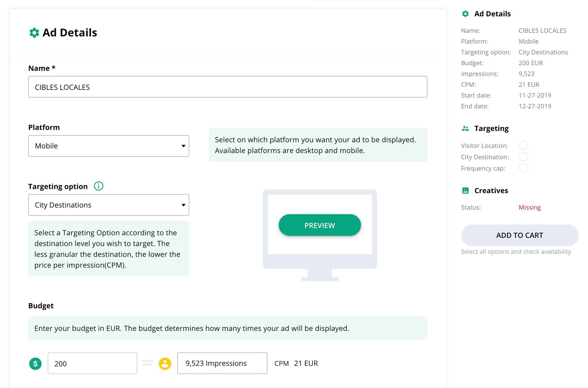This screenshot has height=388, width=588.
Task: Open the Platform dropdown showing Mobile
Action: click(108, 146)
